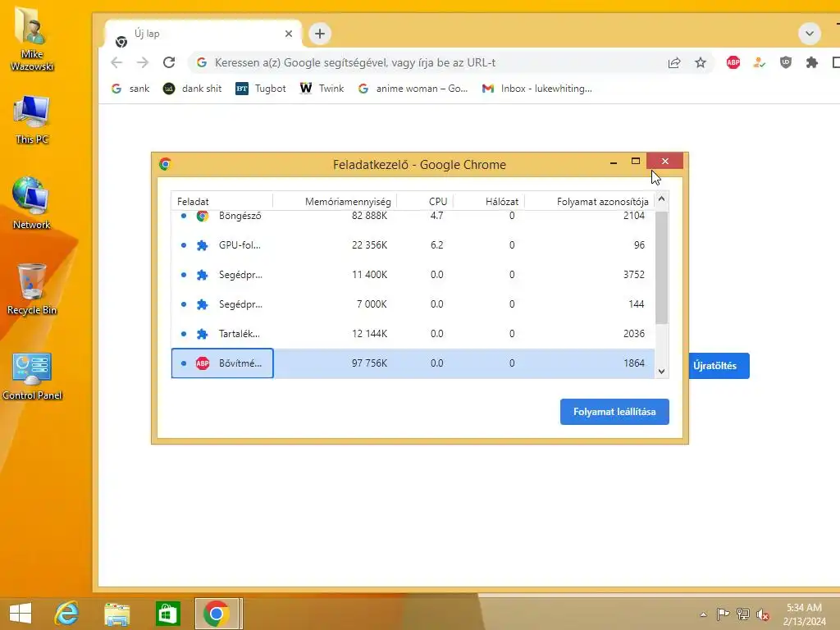Click process ID 2104 cell
840x630 pixels.
point(634,216)
